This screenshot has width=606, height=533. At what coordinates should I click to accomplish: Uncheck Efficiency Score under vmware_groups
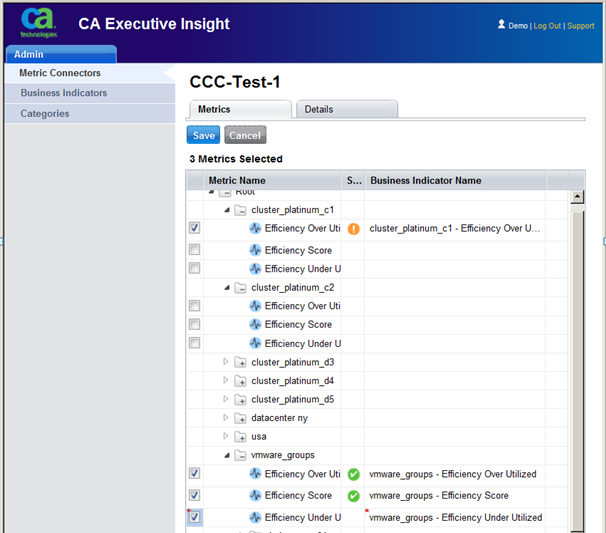point(194,495)
